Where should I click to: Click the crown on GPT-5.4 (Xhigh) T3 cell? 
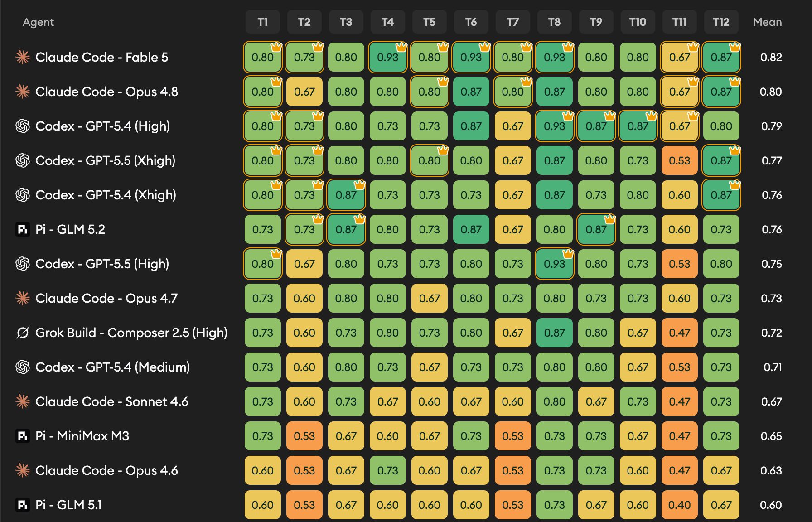[360, 184]
